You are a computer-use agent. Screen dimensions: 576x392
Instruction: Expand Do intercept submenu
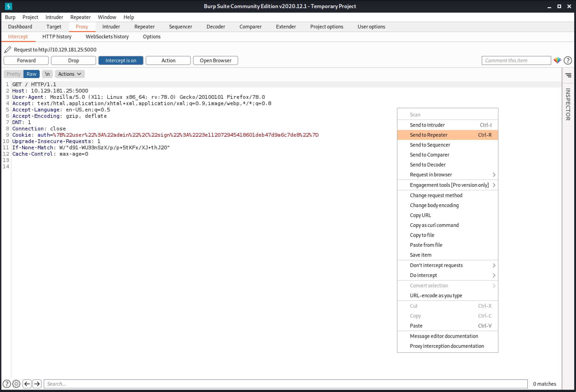click(447, 275)
